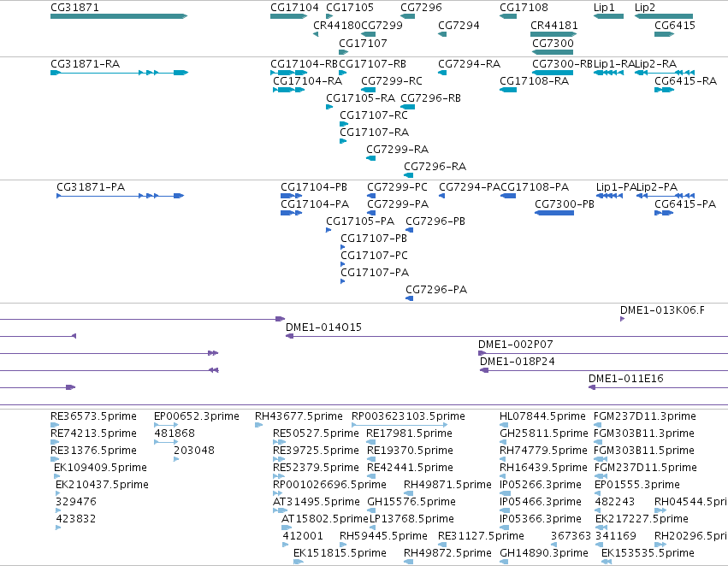Image resolution: width=728 pixels, height=566 pixels.
Task: Click BAC clone DME1-018P24
Action: (604, 370)
